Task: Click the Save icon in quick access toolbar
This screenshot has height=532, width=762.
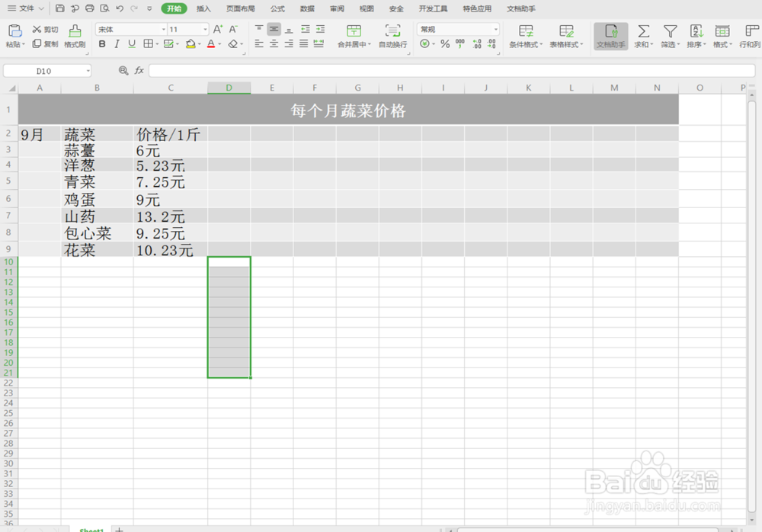Action: [59, 8]
